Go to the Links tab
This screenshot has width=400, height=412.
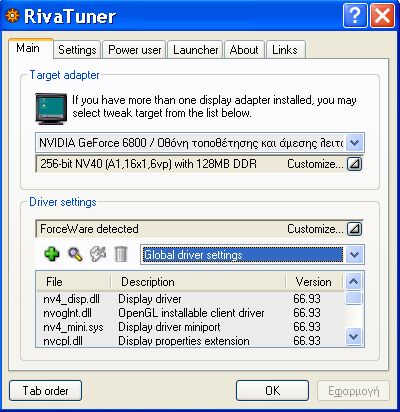pyautogui.click(x=285, y=50)
